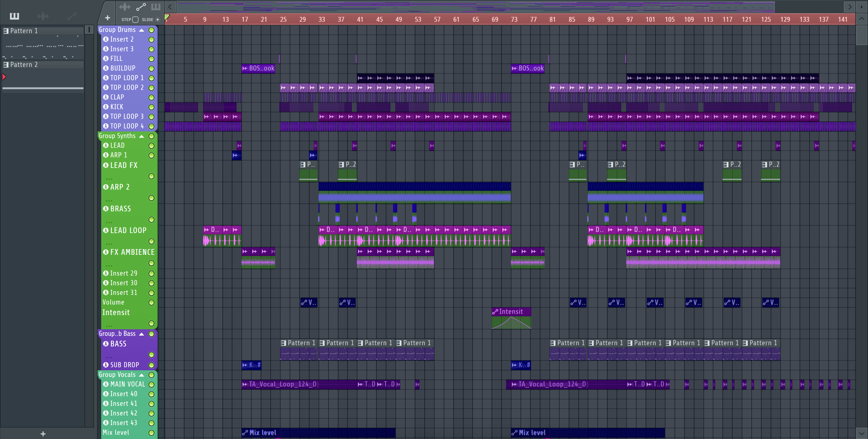Image resolution: width=868 pixels, height=439 pixels.
Task: Click the Insert 29 track icon
Action: point(106,273)
